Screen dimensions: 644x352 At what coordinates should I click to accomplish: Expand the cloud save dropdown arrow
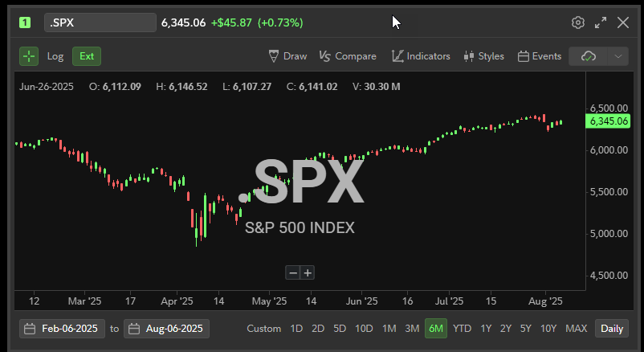(618, 56)
